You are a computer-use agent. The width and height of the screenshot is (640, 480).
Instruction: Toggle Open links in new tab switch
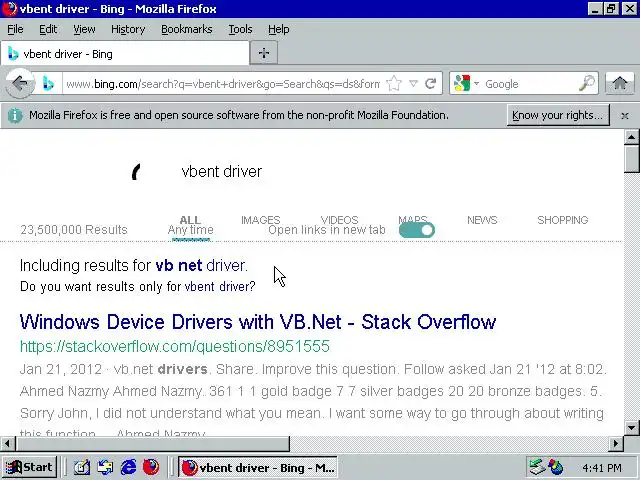[417, 230]
